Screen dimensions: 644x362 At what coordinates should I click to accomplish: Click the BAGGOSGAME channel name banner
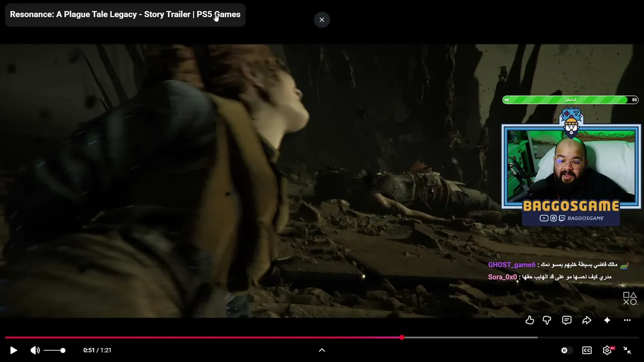pyautogui.click(x=571, y=206)
